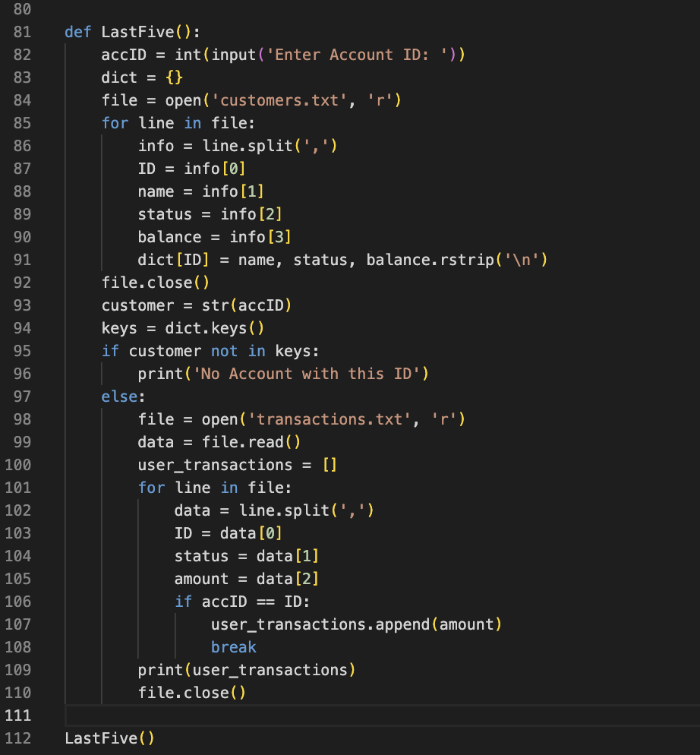Click line number 112 in the gutter
Screen dimensions: 700x755
coord(21,738)
